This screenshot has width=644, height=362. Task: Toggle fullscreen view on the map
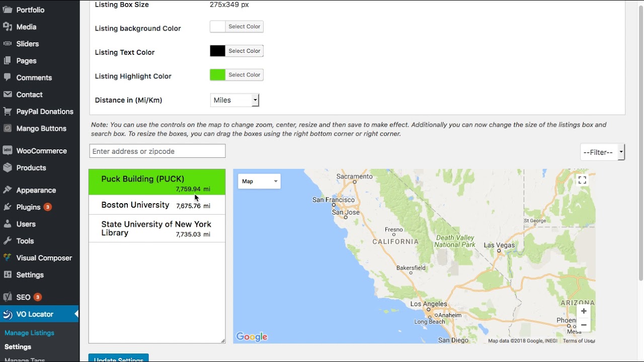pyautogui.click(x=582, y=180)
